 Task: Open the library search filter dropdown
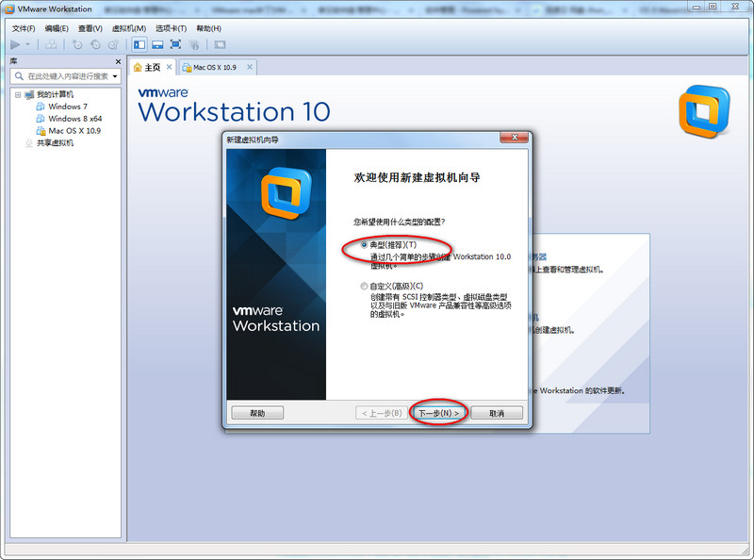point(115,76)
